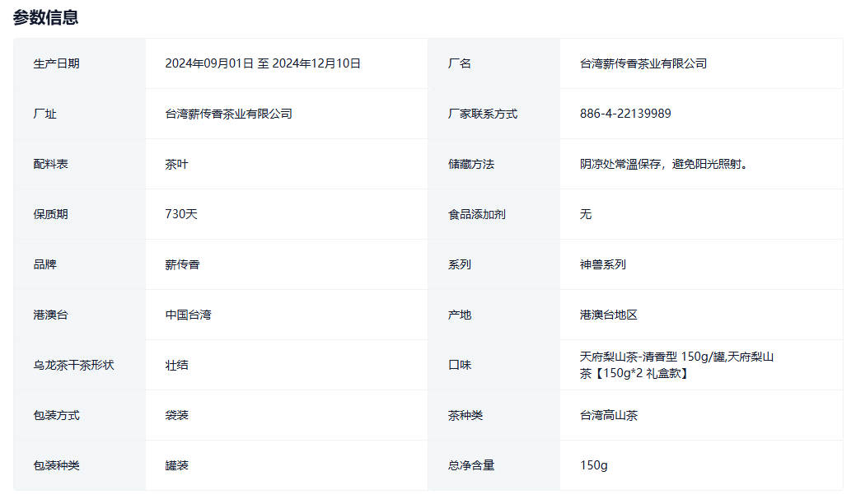
Task: Click the company name beside 厂址
Action: 228,114
